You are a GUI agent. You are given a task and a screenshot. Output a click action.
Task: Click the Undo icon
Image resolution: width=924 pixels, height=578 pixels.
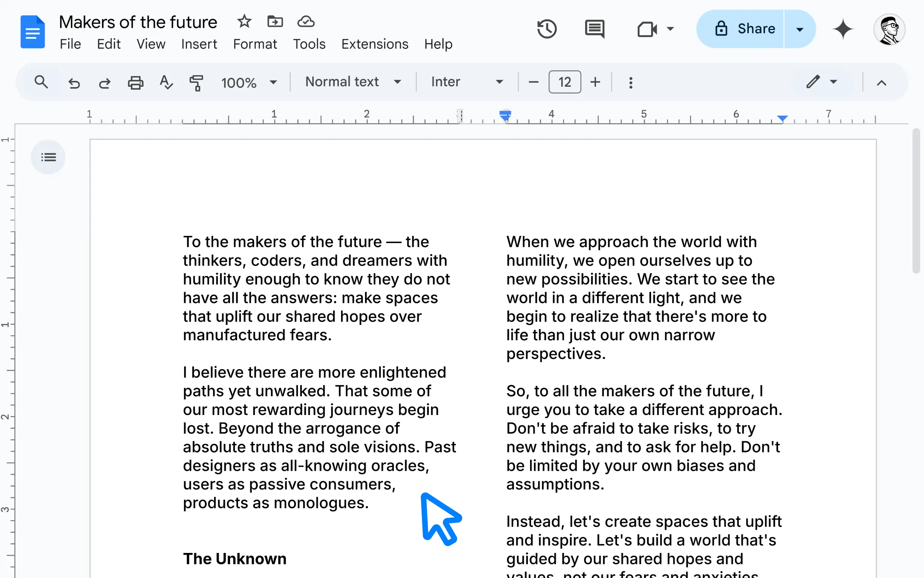pyautogui.click(x=74, y=81)
